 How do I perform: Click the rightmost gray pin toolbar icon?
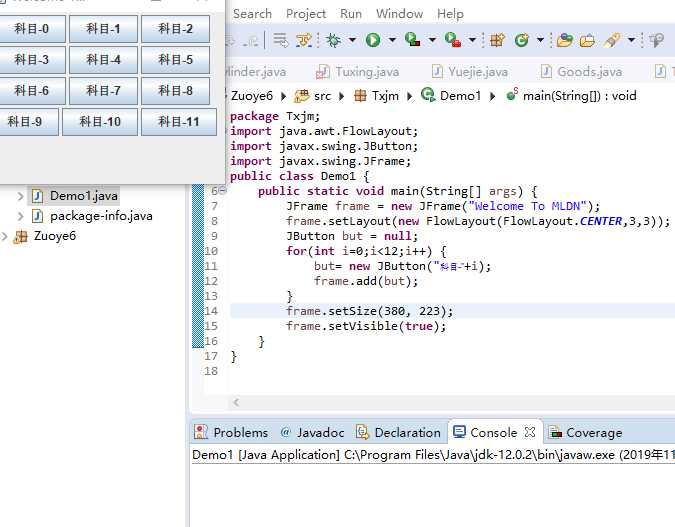[x=657, y=40]
